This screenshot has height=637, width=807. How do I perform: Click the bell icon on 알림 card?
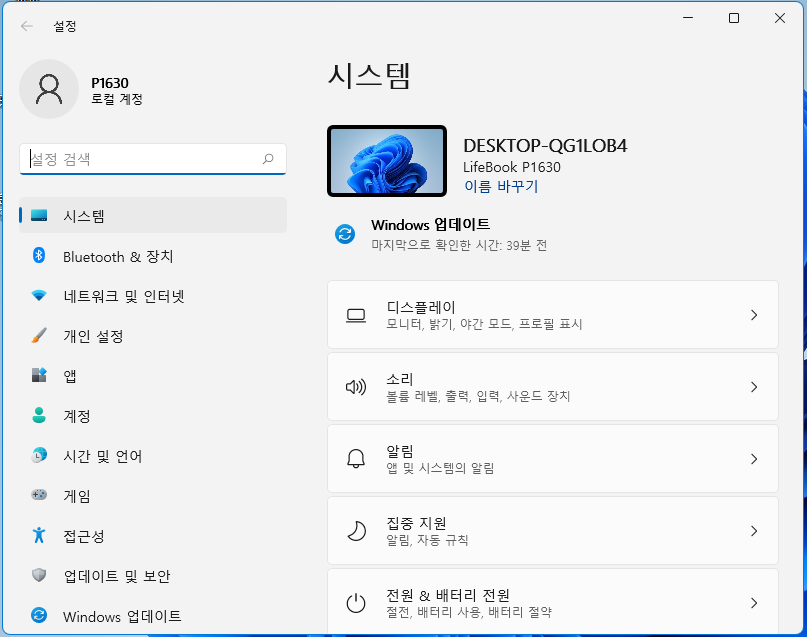356,458
